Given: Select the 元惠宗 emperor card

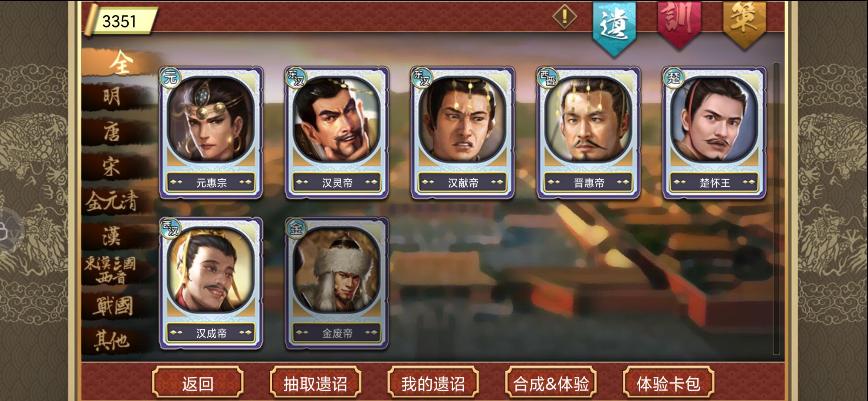Looking at the screenshot, I should (x=211, y=133).
